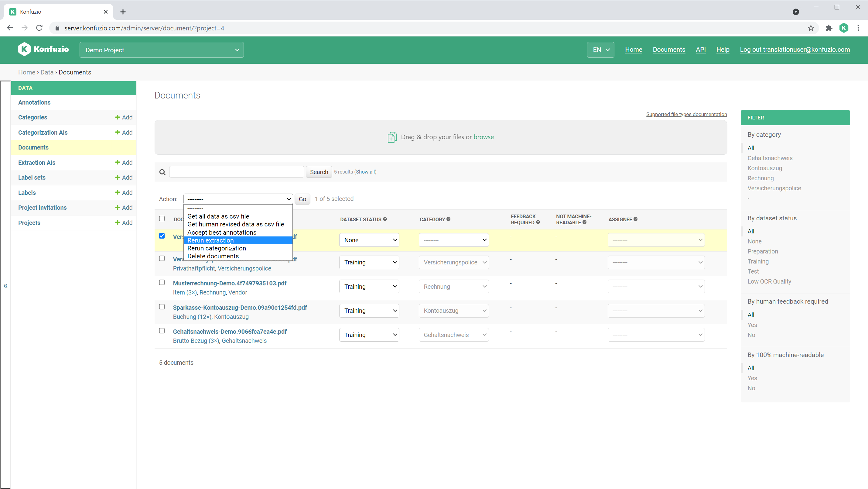
Task: Add a new Extraction AI
Action: tap(124, 163)
